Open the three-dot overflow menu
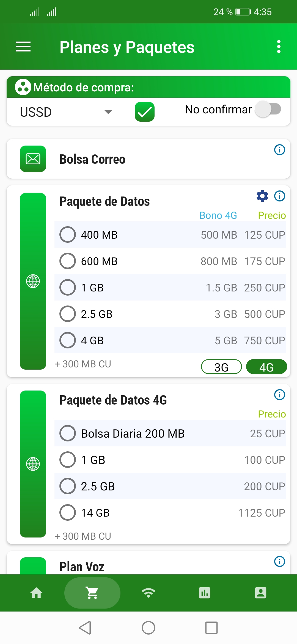 click(x=279, y=47)
